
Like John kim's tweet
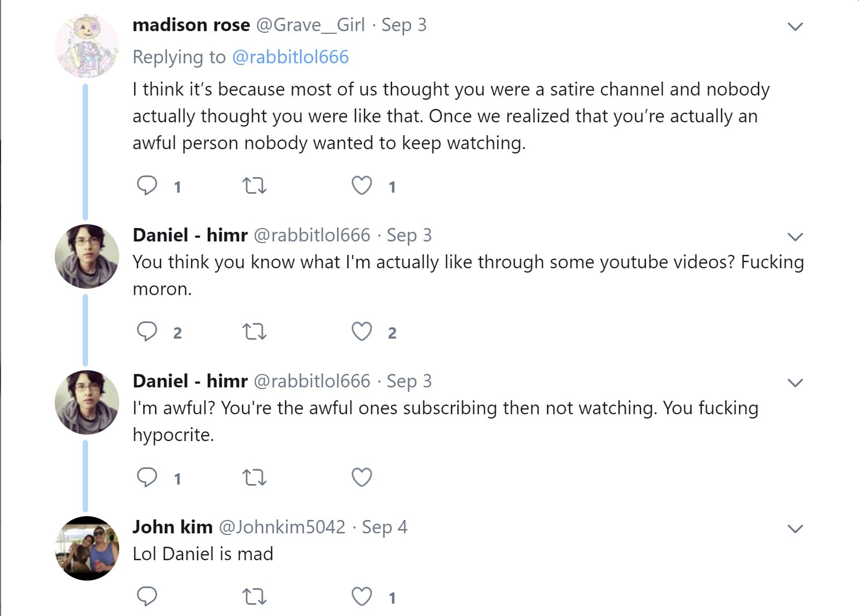(361, 596)
